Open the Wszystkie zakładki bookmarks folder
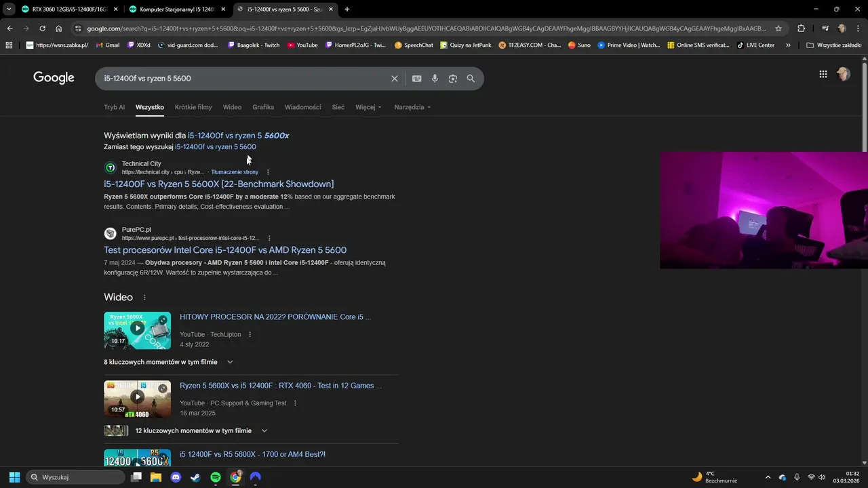The width and height of the screenshot is (868, 488). click(x=833, y=45)
